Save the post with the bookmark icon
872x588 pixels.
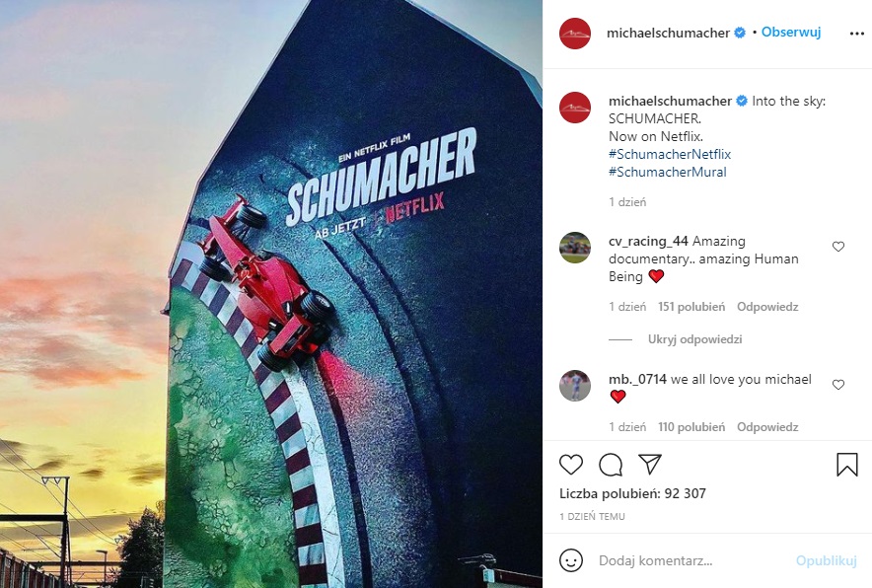pos(847,464)
